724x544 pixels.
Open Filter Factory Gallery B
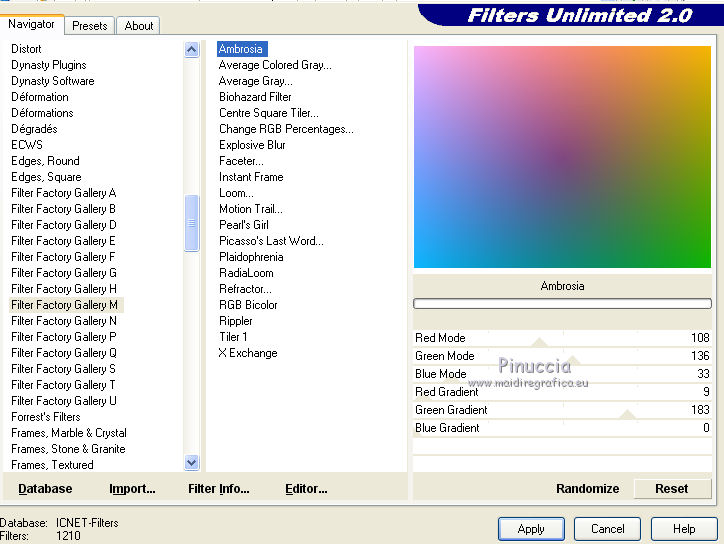pos(63,209)
